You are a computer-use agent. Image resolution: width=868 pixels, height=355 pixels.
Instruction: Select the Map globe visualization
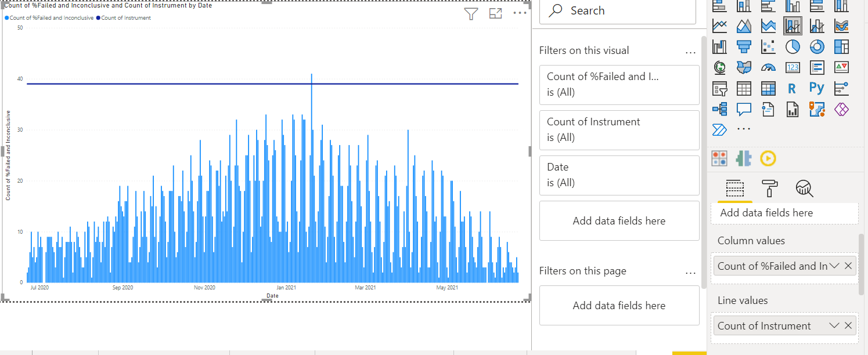[x=719, y=67]
